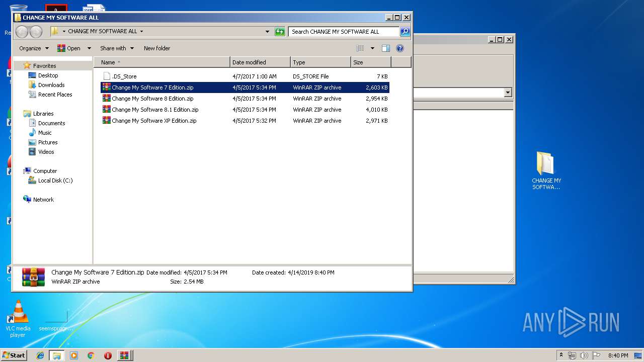Select Computer in the navigation pane
Viewport: 644px width, 362px height.
45,171
